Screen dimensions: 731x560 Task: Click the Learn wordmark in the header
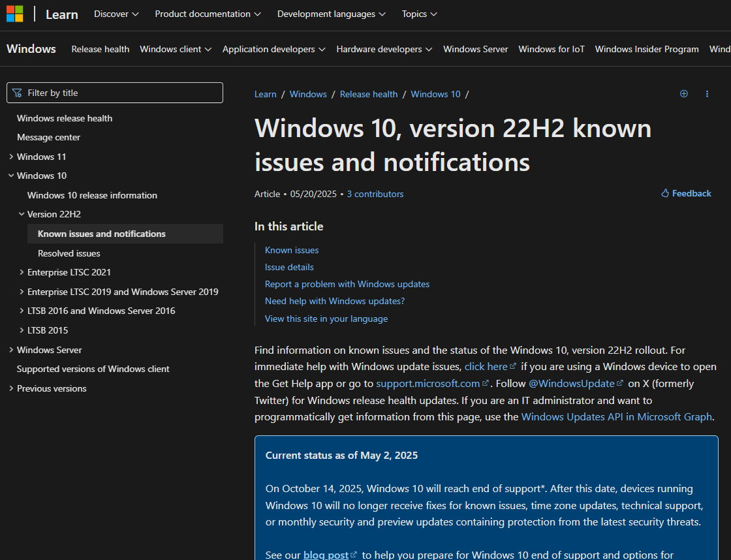(61, 14)
